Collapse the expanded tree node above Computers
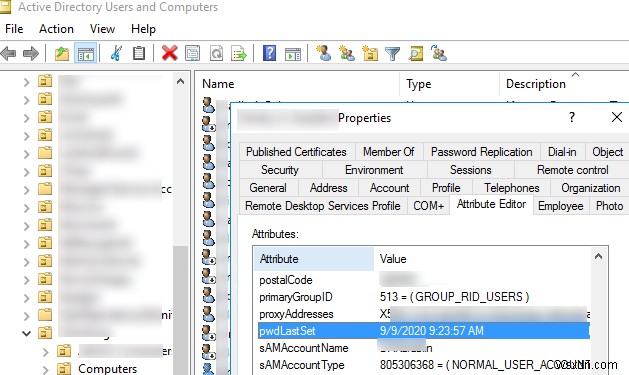This screenshot has width=629, height=375. (26, 333)
